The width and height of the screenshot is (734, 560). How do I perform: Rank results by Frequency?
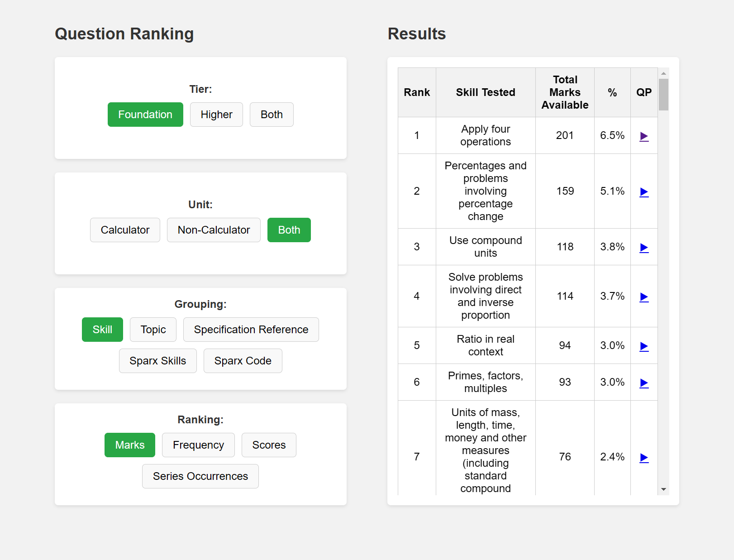[198, 445]
